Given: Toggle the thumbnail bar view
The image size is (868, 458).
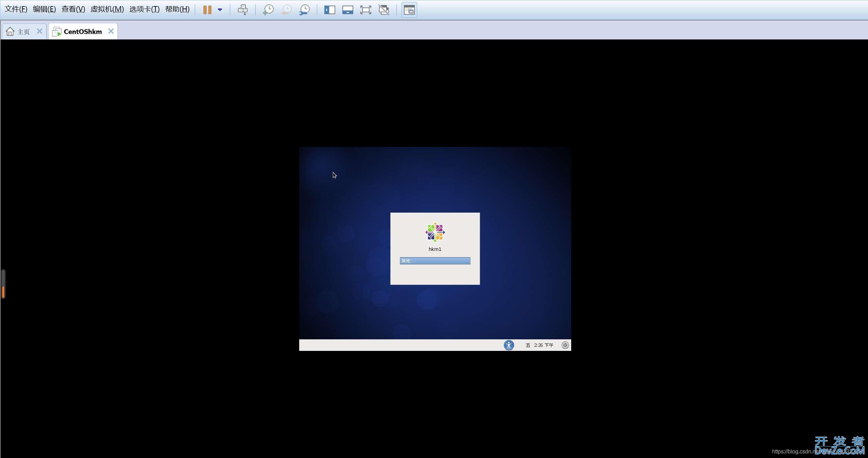Looking at the screenshot, I should [x=347, y=10].
